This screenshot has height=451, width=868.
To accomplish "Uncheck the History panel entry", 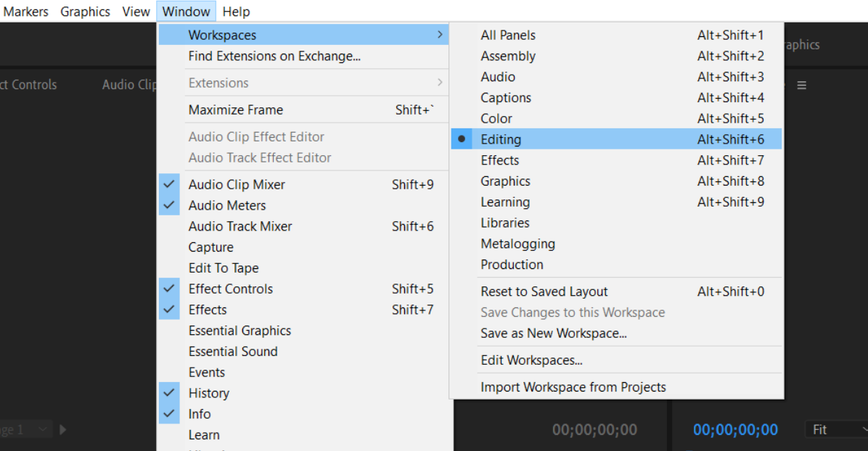I will pyautogui.click(x=209, y=394).
